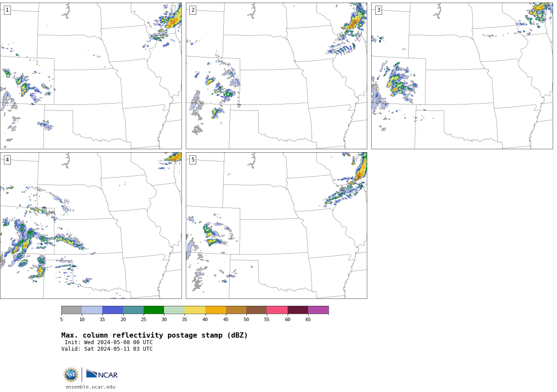Screen dimensions: 557x392
Task: Click the panel number label 5
Action: coord(193,160)
